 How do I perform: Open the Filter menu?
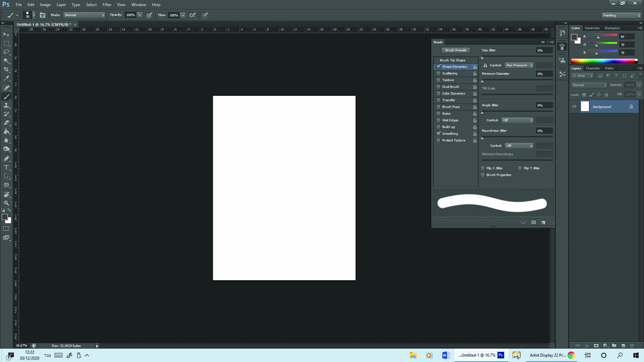[x=107, y=5]
